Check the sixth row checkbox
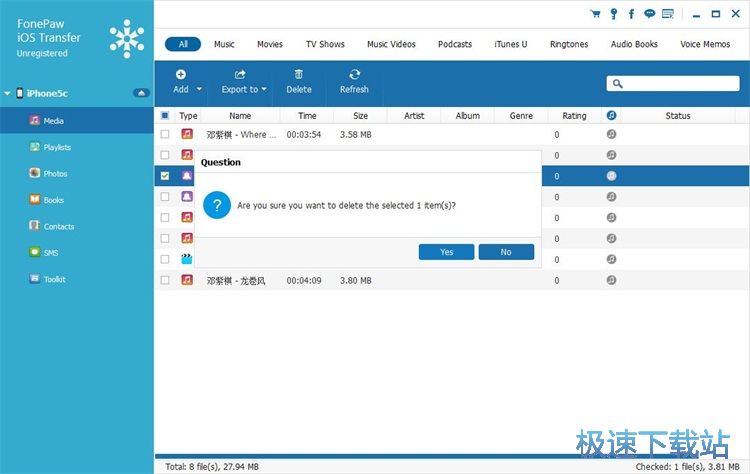The height and width of the screenshot is (474, 750). [x=165, y=238]
